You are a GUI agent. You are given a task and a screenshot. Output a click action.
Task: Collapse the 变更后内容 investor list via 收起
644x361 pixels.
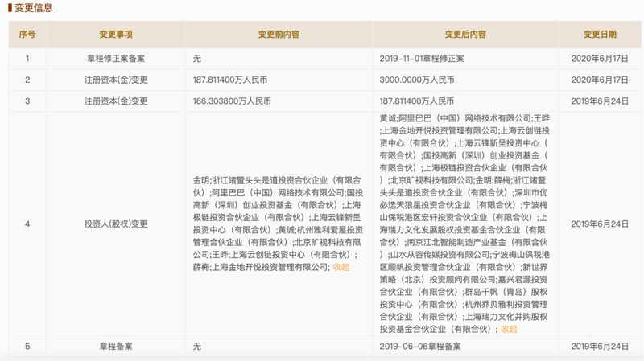click(x=509, y=329)
